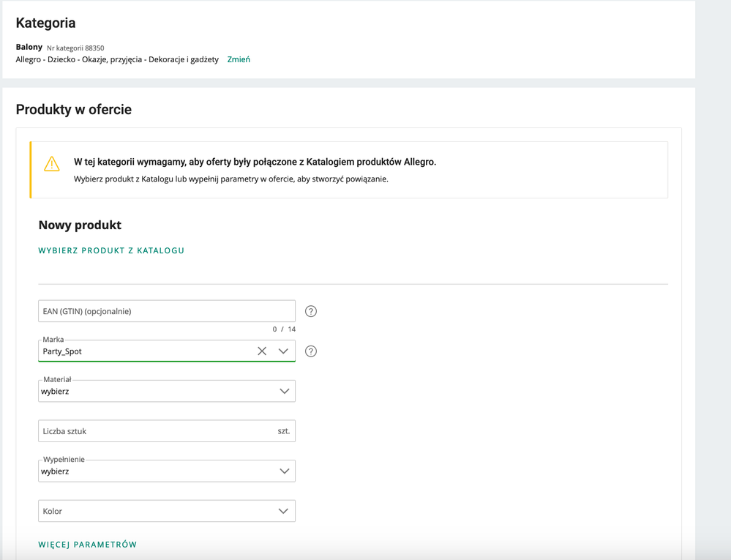Click the 'Produkty w ofercie' heading
Viewport: 731px width, 560px height.
[74, 110]
